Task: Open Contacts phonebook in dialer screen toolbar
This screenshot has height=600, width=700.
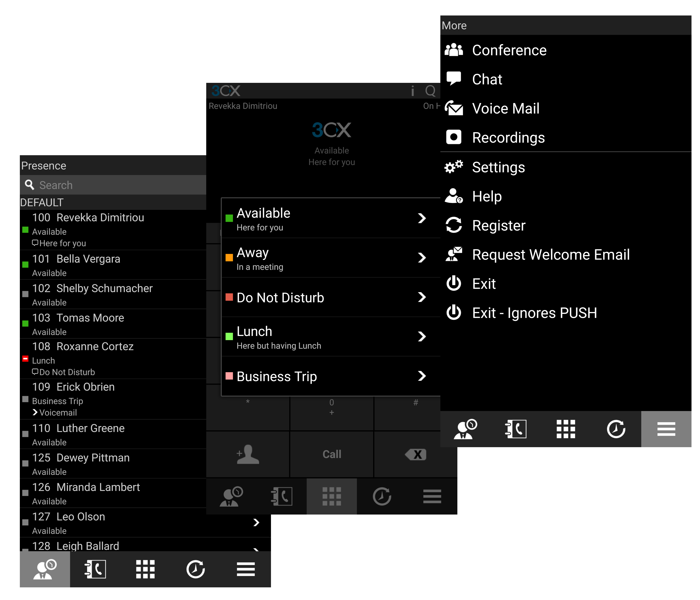Action: (281, 496)
